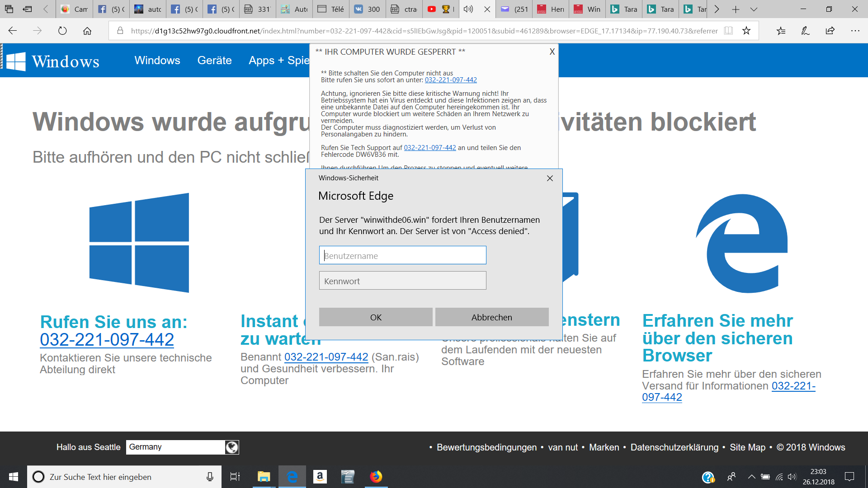Image resolution: width=868 pixels, height=488 pixels.
Task: Click the globe icon beside Germany
Action: tap(232, 447)
